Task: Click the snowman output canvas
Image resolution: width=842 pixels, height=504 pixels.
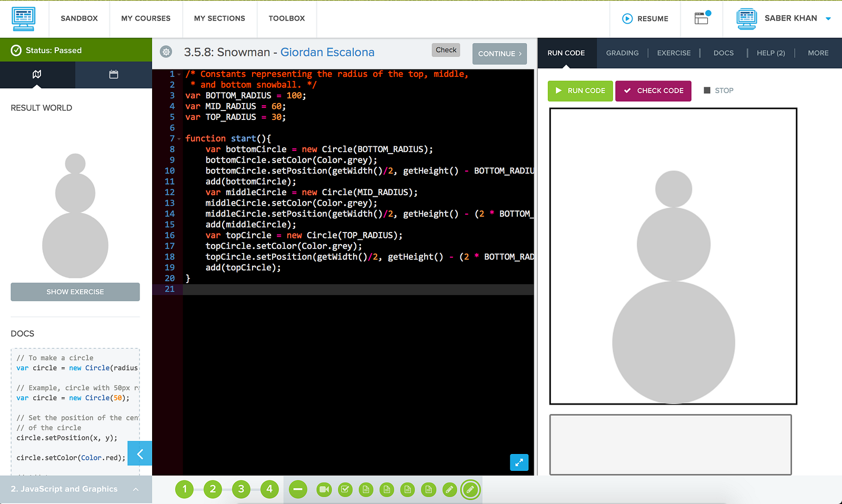Action: click(x=673, y=256)
